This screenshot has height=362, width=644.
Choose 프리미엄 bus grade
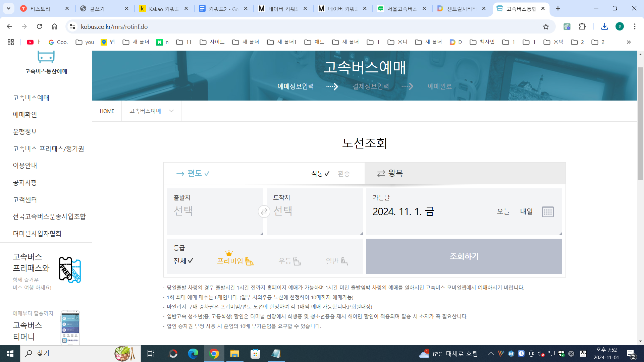click(235, 260)
